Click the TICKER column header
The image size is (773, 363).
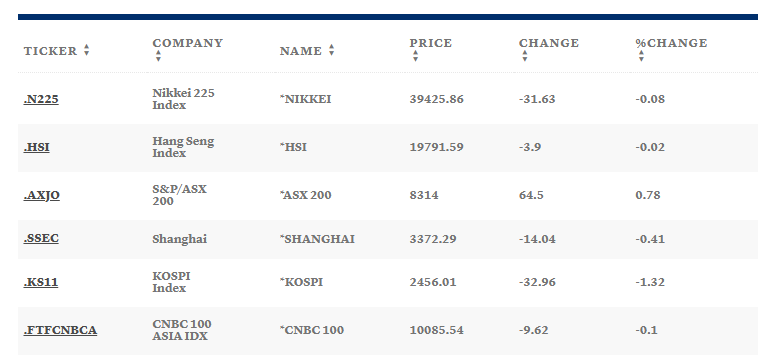click(x=50, y=51)
